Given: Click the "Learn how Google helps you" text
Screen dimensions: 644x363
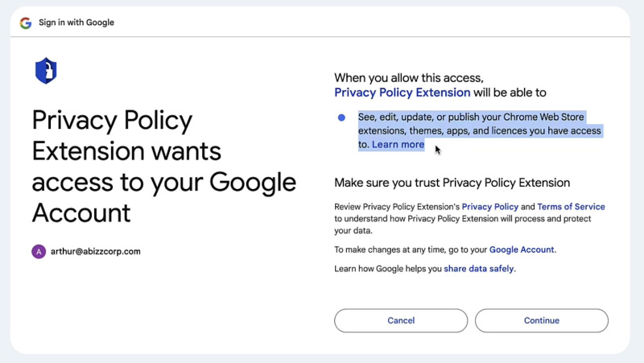Looking at the screenshot, I should click(387, 269).
